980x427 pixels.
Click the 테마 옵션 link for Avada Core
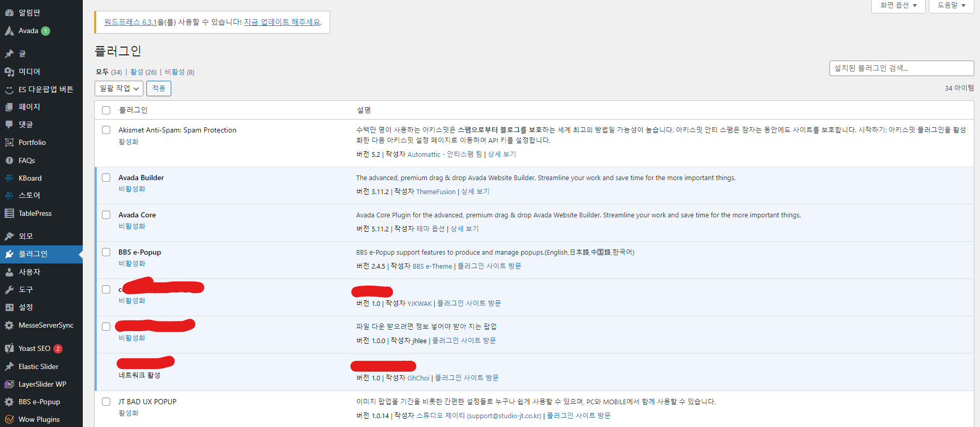[430, 229]
